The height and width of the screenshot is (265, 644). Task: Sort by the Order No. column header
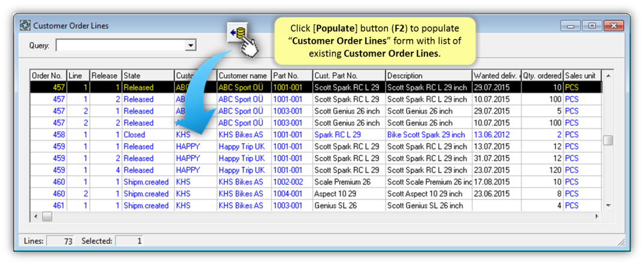pos(49,76)
